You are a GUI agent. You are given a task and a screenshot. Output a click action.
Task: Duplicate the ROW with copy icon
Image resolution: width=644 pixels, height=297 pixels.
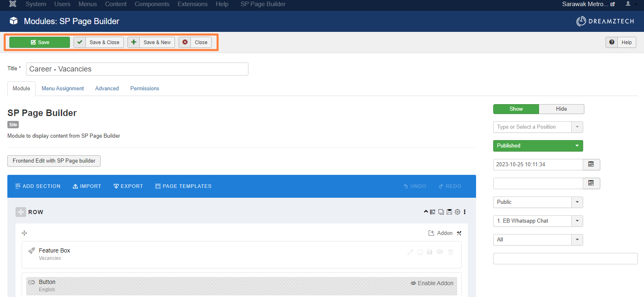click(x=441, y=212)
